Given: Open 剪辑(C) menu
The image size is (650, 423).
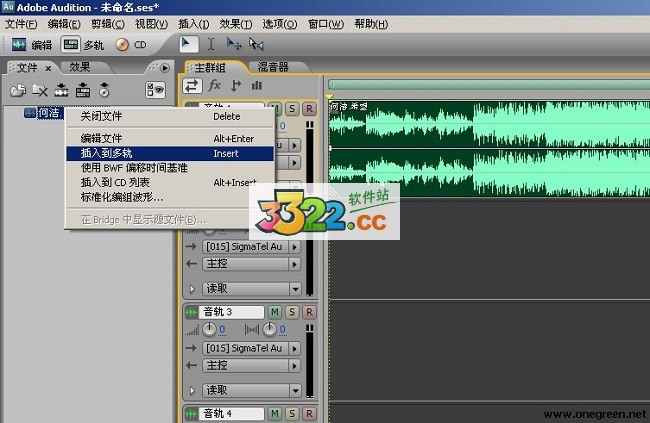Looking at the screenshot, I should coord(108,24).
